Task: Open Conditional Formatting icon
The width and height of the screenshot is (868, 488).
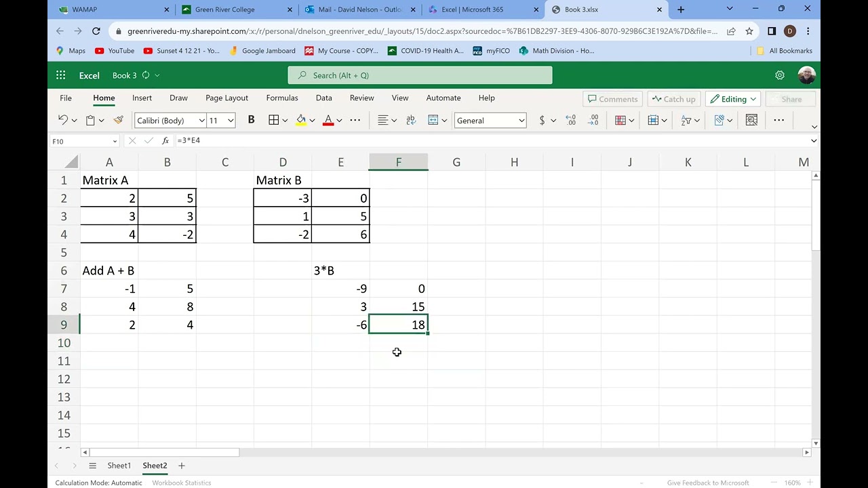Action: tap(620, 120)
